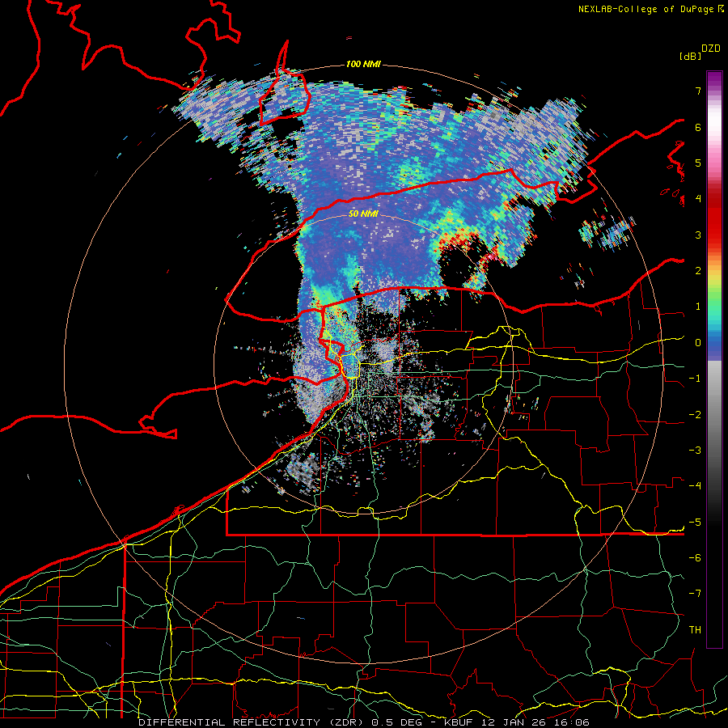Click the legend value 5
The width and height of the screenshot is (728, 728).
click(698, 163)
